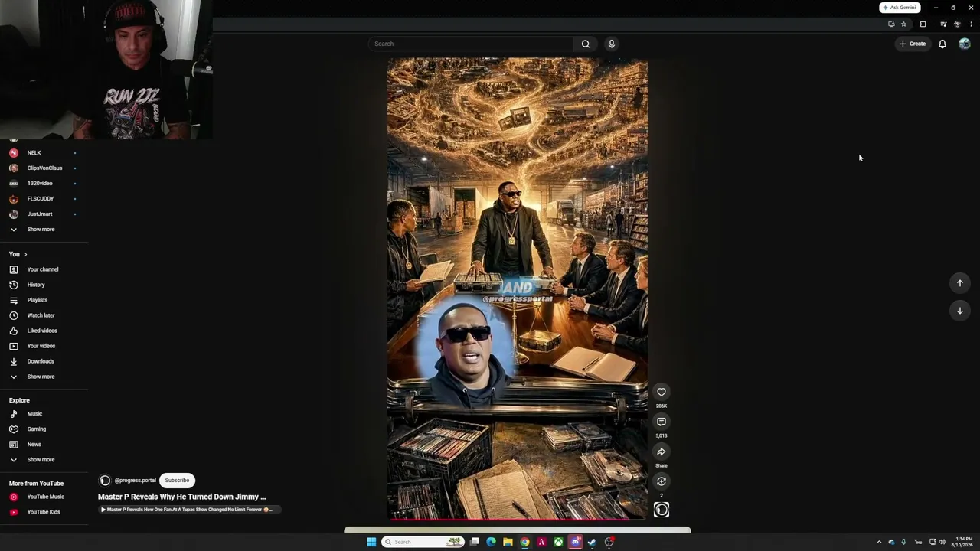Expand the You section chevron
Viewport: 980px width, 551px height.
tap(25, 254)
